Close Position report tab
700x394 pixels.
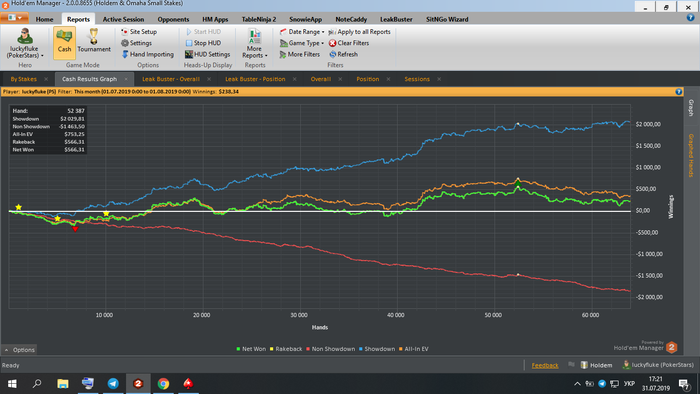click(x=388, y=79)
